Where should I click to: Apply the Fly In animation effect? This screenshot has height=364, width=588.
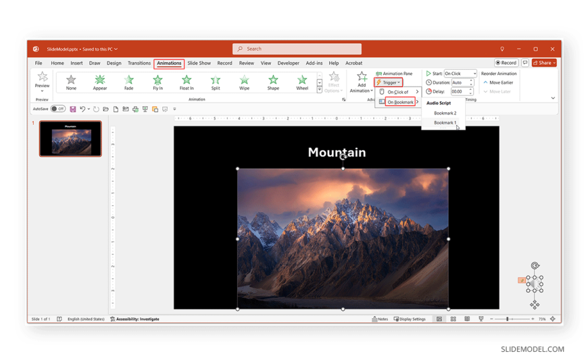[x=157, y=82]
